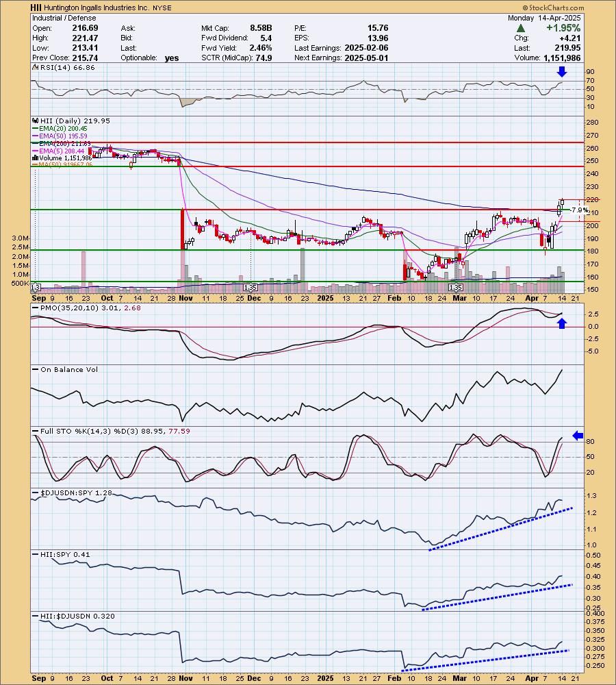This screenshot has height=685, width=616.
Task: Click the Next Earnings date 2025-05-01
Action: (366, 58)
